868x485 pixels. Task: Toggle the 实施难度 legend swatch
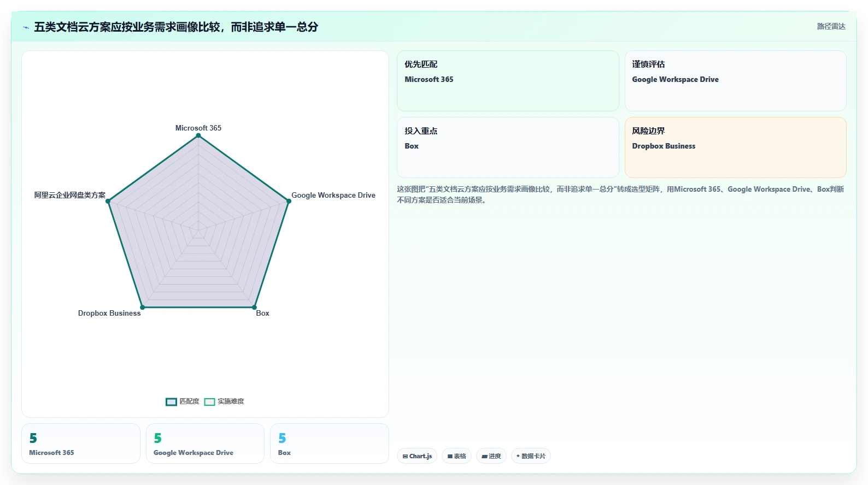click(209, 402)
